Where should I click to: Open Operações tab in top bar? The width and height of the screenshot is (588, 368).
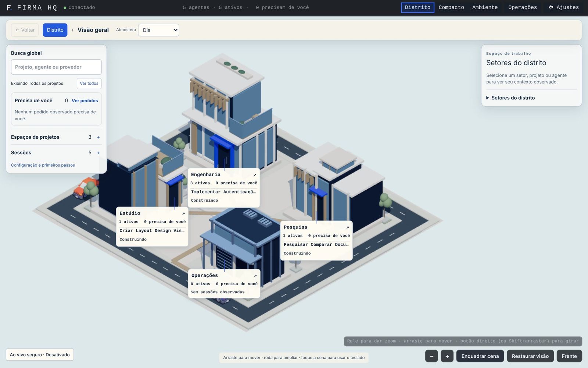pos(523,7)
